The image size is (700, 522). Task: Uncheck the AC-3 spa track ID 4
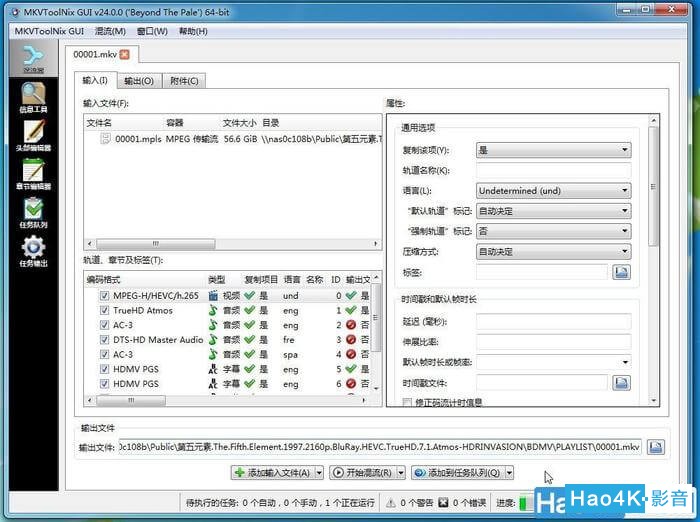[x=104, y=355]
